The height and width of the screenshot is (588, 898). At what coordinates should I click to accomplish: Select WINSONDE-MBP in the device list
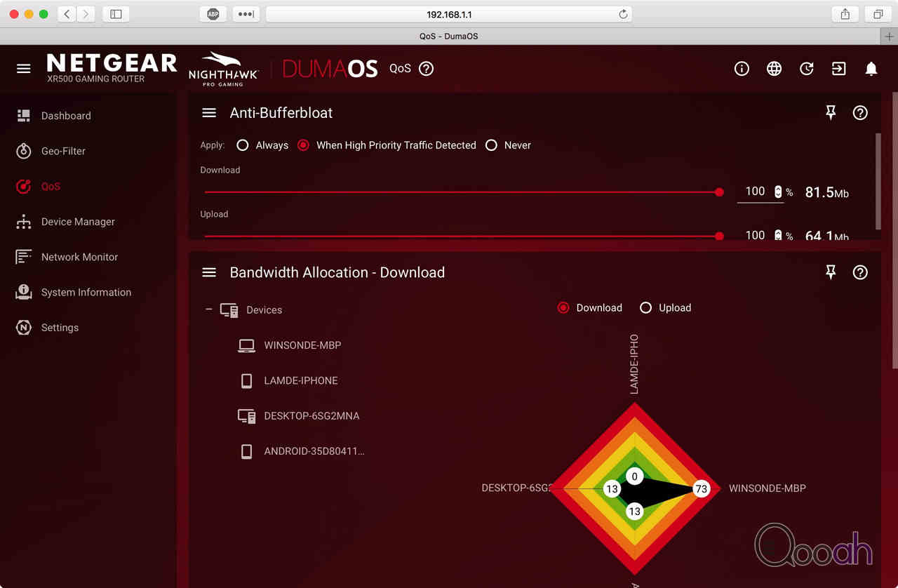tap(302, 345)
